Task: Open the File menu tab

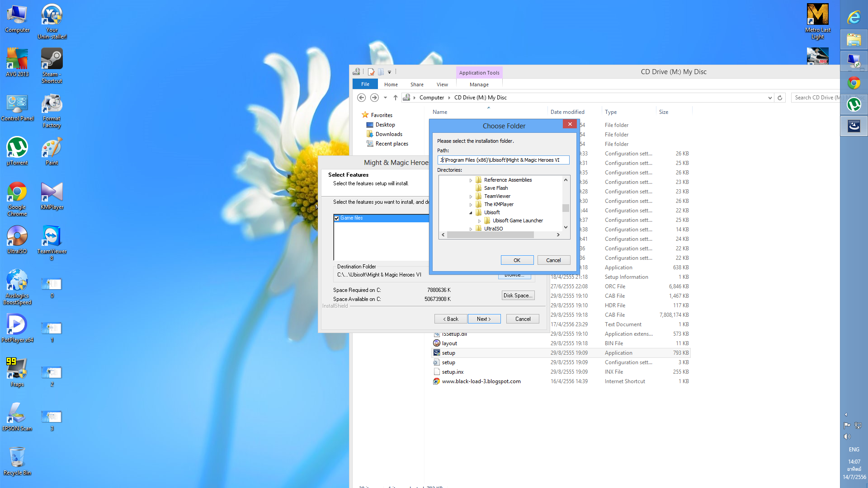Action: (x=365, y=84)
